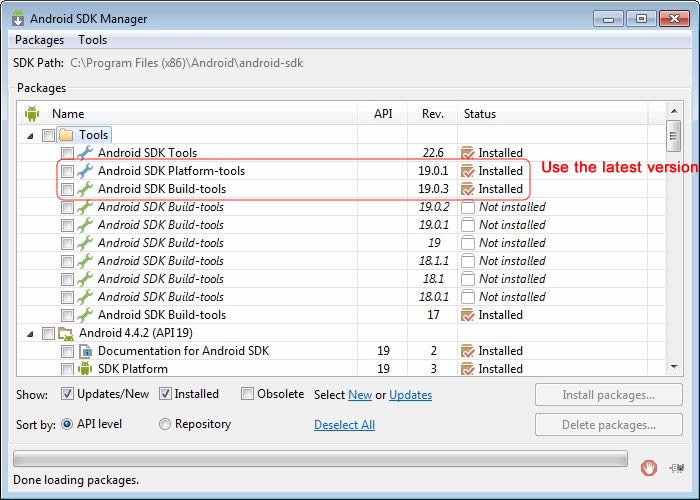700x500 pixels.
Task: Click the wrench icon for Build-tools 19.0.2
Action: click(85, 207)
